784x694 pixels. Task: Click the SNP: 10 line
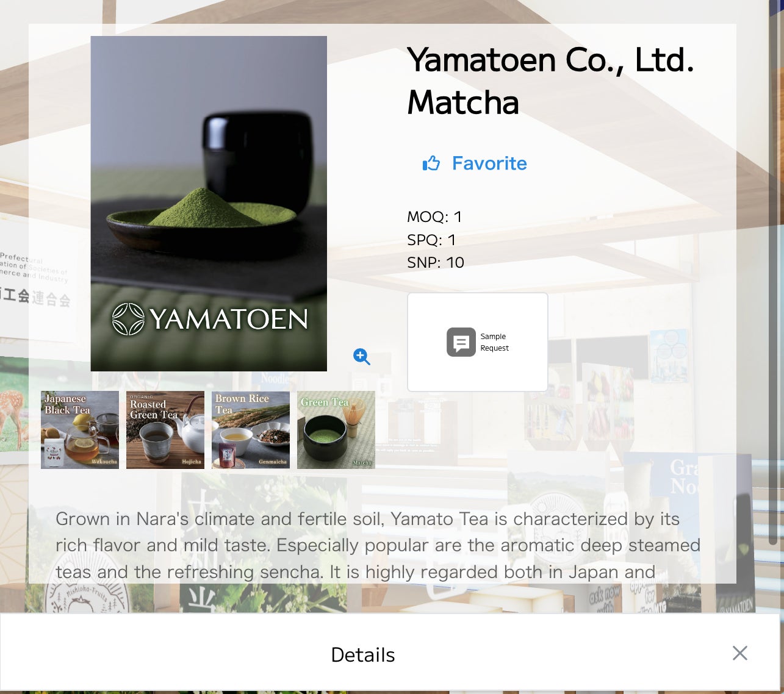436,262
